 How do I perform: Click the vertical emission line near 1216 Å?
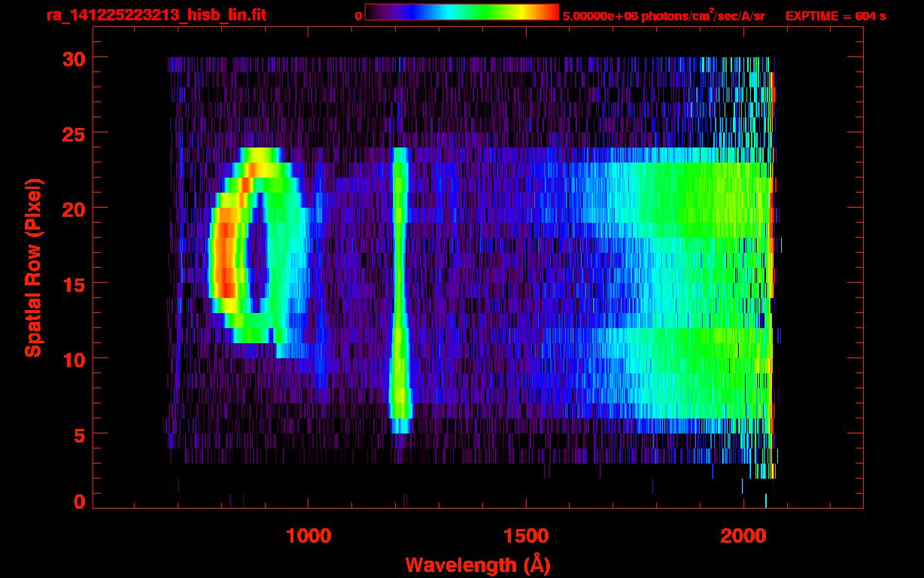coord(400,290)
